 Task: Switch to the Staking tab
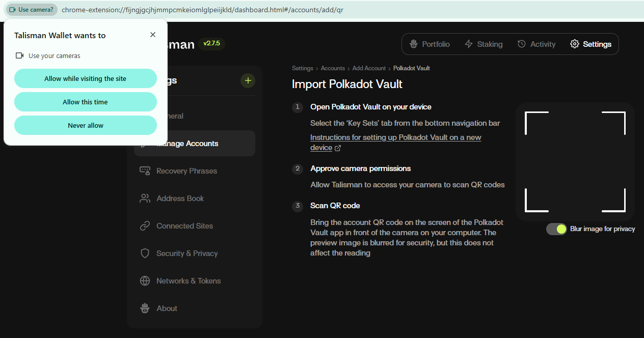pyautogui.click(x=484, y=44)
